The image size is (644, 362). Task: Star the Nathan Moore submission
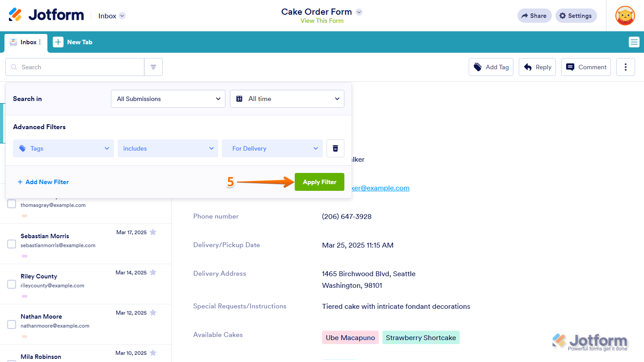[153, 312]
